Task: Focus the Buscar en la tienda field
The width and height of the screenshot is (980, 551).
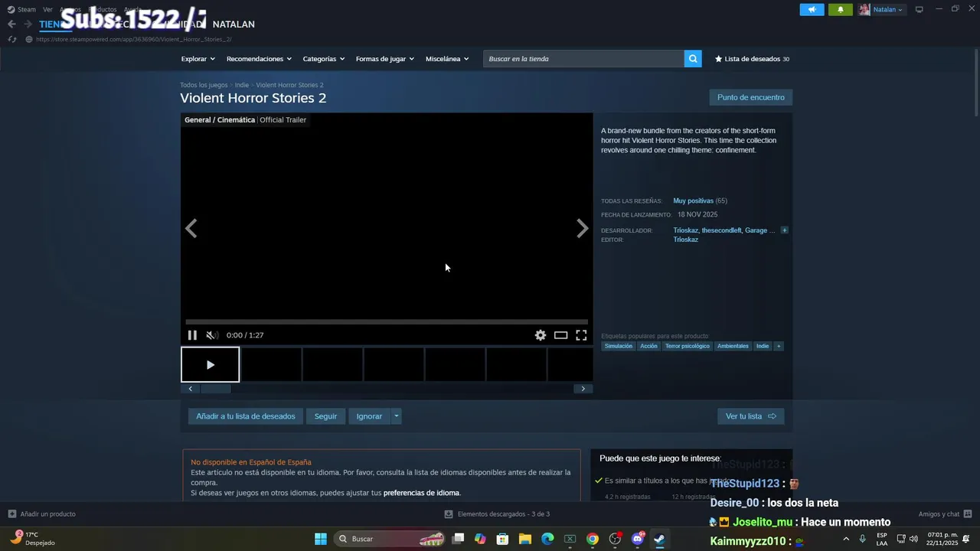Action: [x=583, y=59]
